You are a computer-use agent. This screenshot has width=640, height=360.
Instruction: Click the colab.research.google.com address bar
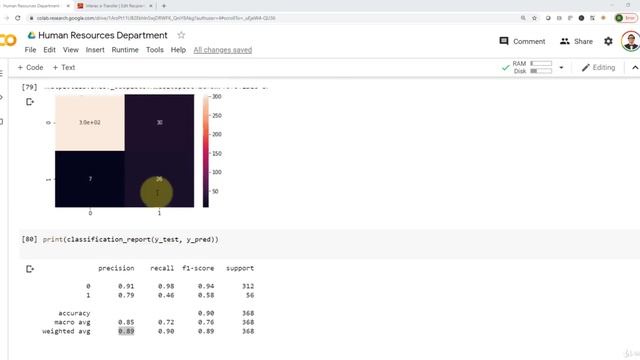pyautogui.click(x=155, y=18)
